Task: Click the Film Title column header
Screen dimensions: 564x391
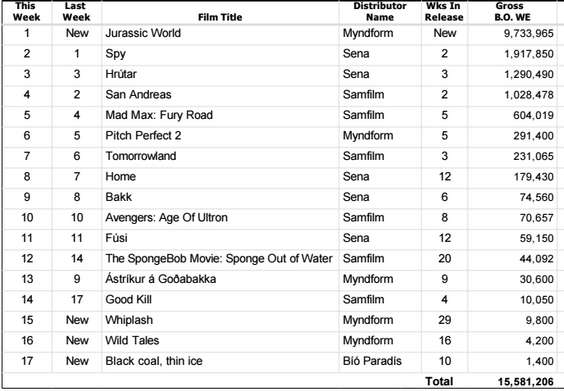Action: (x=220, y=17)
